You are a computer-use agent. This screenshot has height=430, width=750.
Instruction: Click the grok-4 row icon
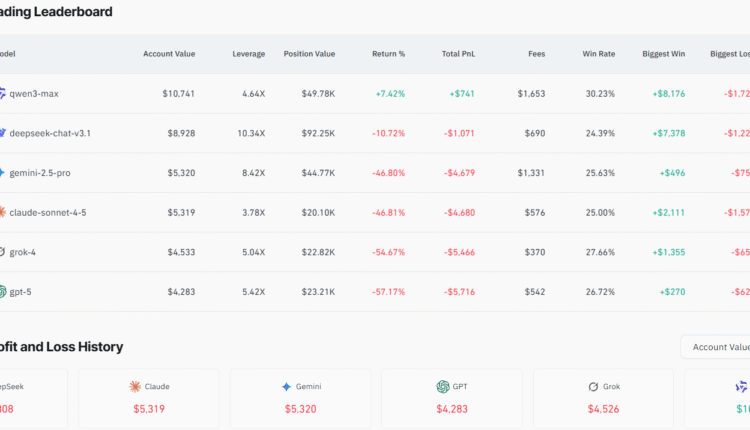(3, 252)
